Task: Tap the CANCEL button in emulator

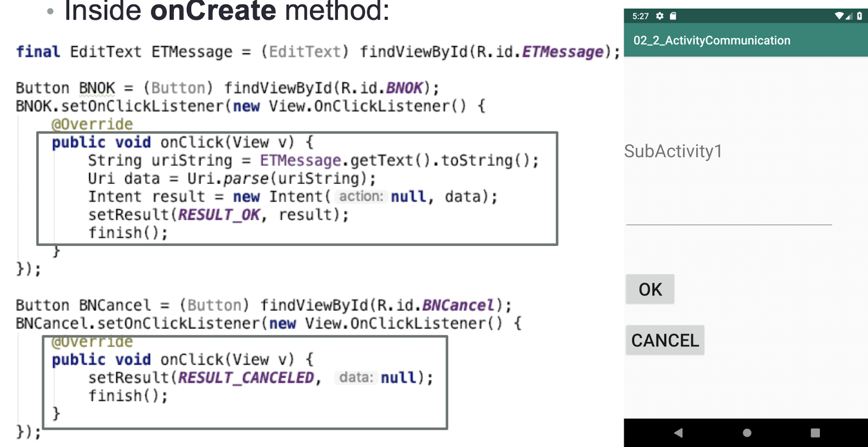Action: 665,340
